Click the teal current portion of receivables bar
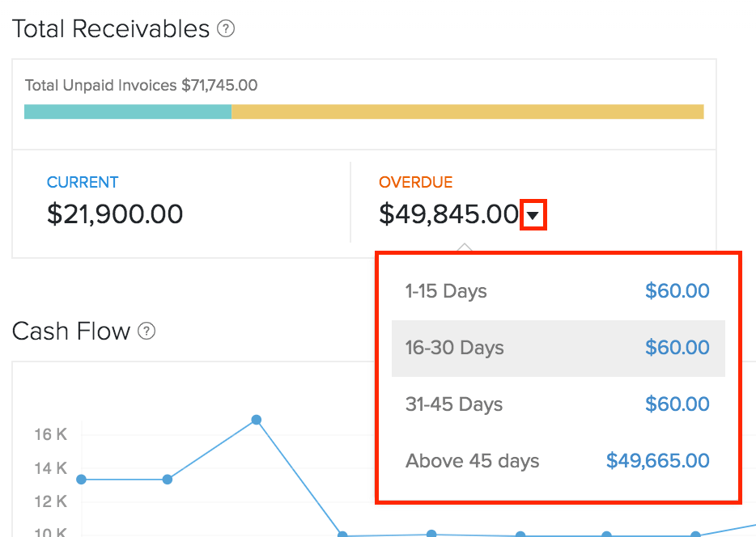The width and height of the screenshot is (756, 537). click(128, 112)
